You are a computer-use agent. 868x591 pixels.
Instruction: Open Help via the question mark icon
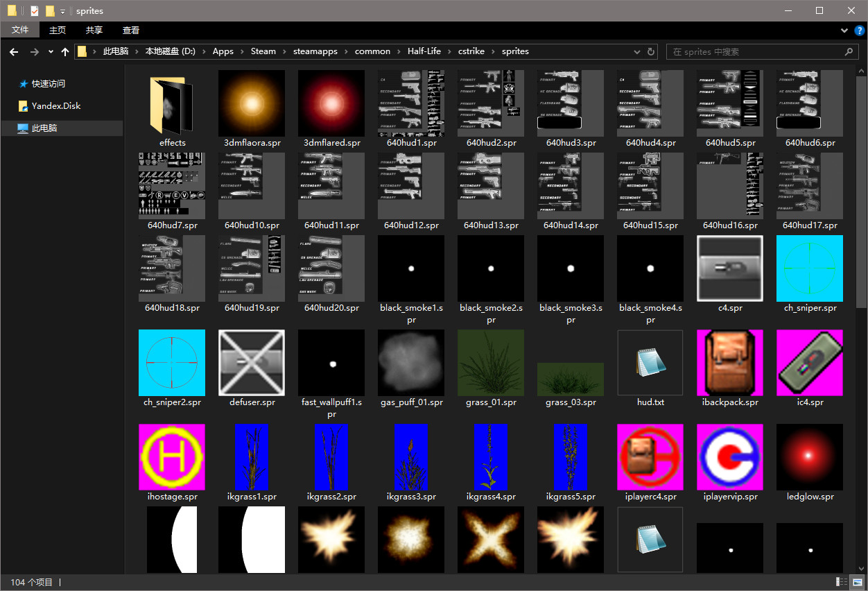[x=860, y=31]
